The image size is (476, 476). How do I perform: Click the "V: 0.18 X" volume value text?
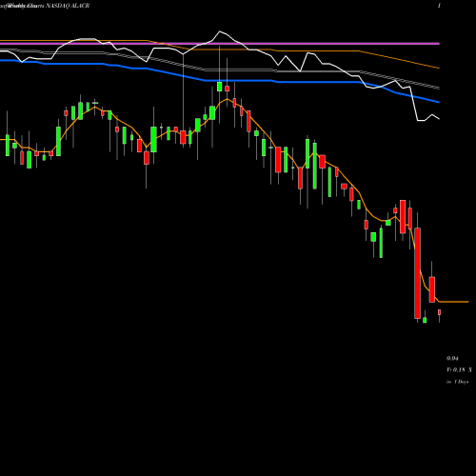click(x=459, y=370)
